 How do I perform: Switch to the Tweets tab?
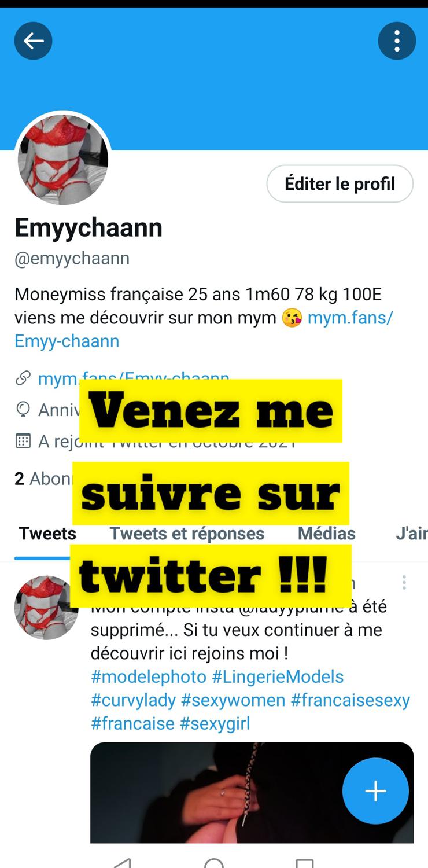coord(47,534)
